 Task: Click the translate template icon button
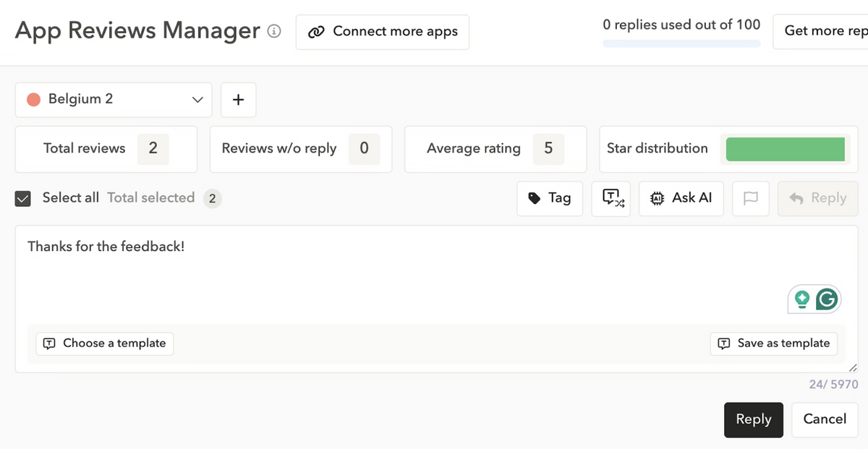tap(611, 198)
